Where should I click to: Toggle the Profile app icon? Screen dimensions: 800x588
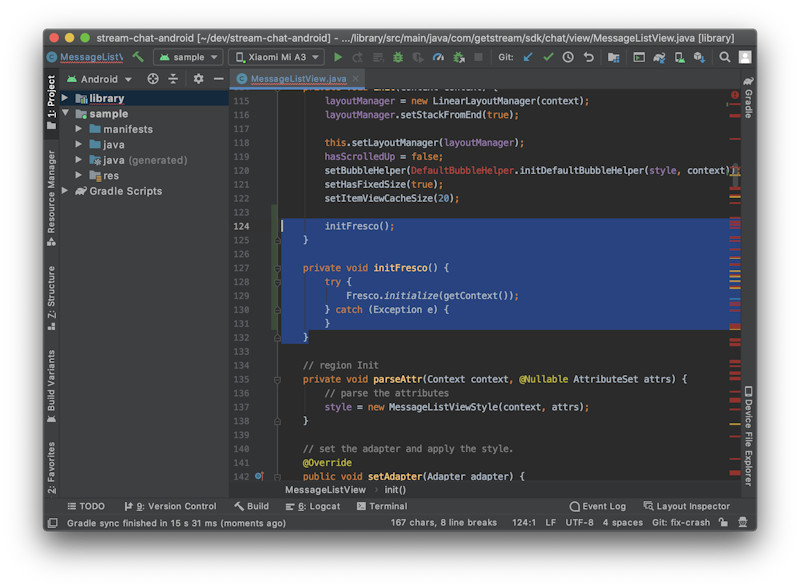click(436, 57)
